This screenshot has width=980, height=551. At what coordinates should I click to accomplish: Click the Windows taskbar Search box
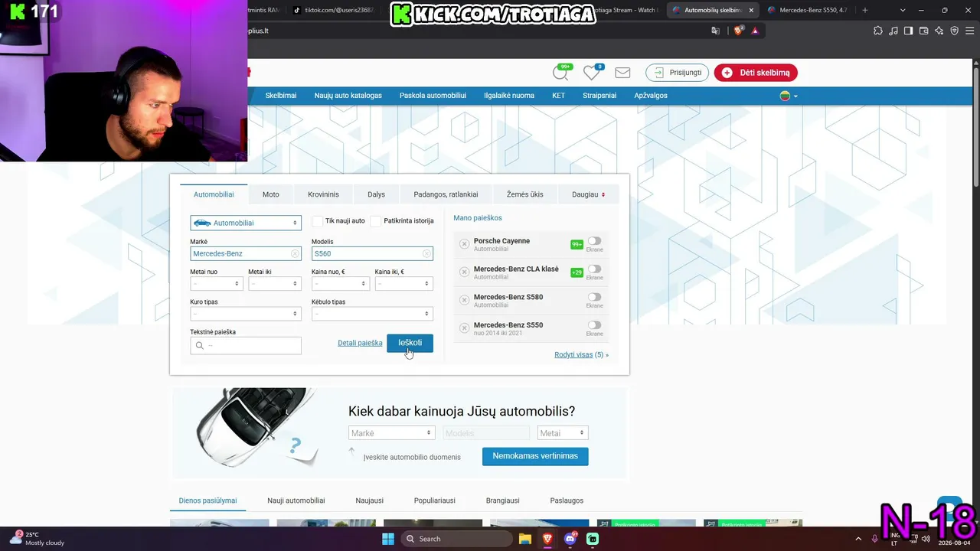pos(457,539)
